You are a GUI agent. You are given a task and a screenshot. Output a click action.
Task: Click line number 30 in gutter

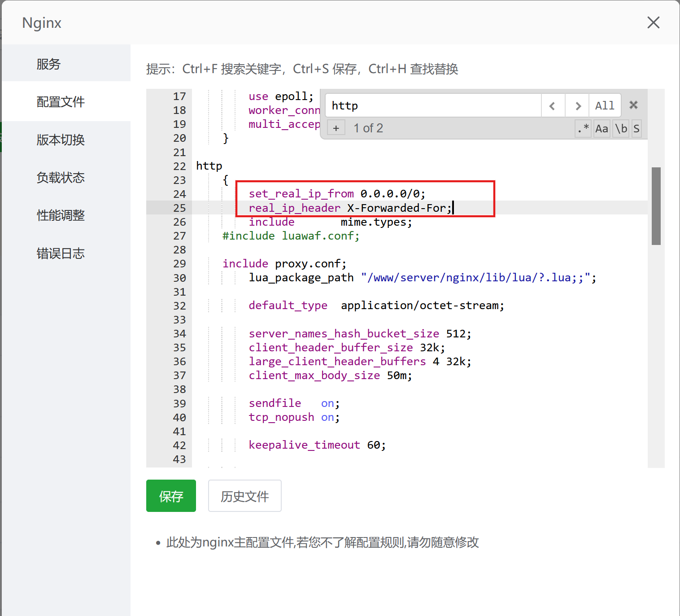coord(179,278)
